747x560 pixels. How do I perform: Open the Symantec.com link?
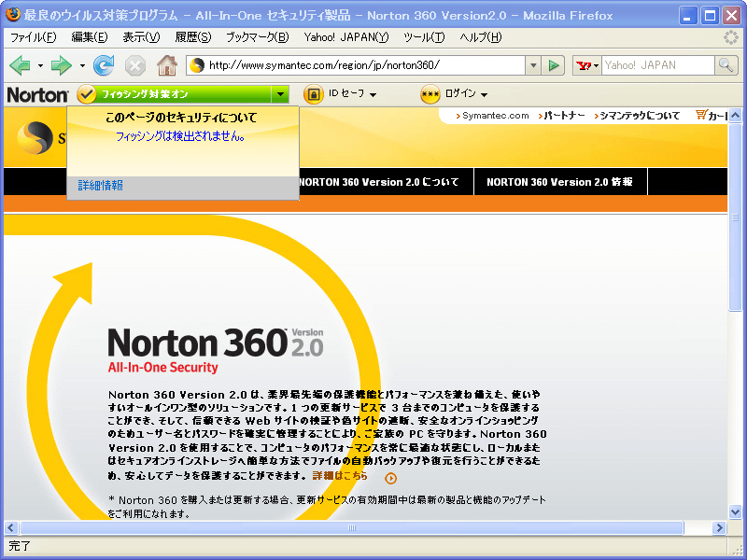pos(496,115)
